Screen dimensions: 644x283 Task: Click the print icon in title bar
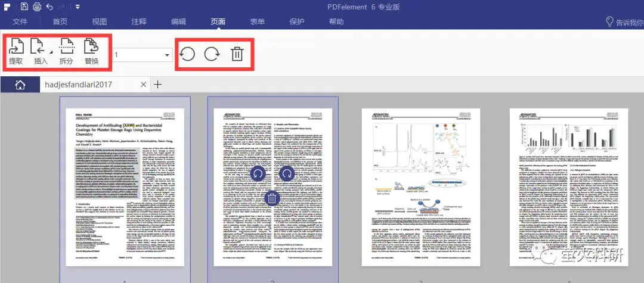click(x=37, y=7)
